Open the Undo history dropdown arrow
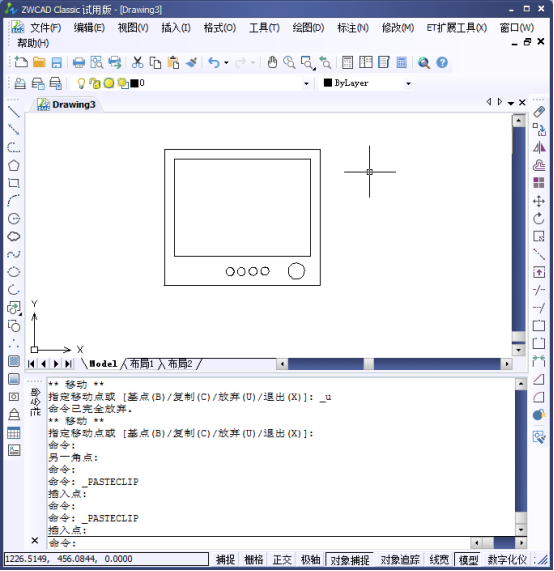Viewport: 554px width, 571px height. tap(226, 63)
